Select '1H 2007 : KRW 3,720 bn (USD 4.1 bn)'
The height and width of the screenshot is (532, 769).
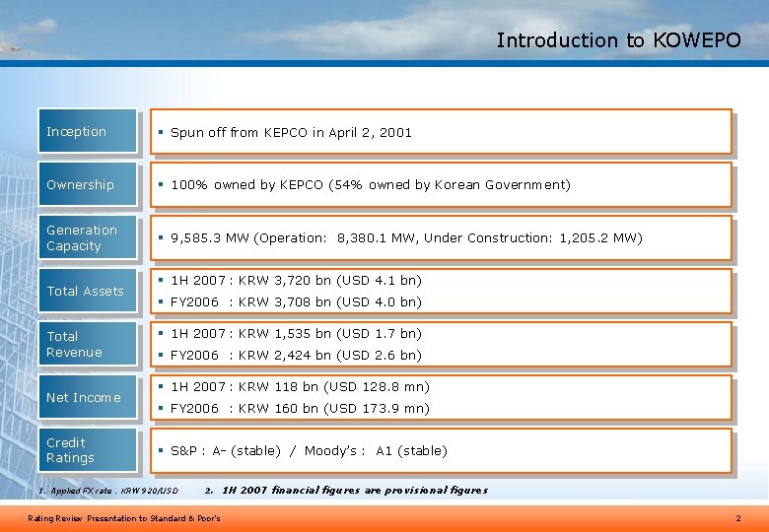[296, 281]
